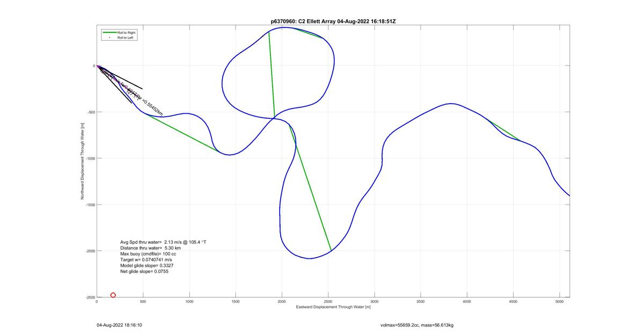
Task: Click the y-axis tick label '-2500'
Action: (90, 297)
